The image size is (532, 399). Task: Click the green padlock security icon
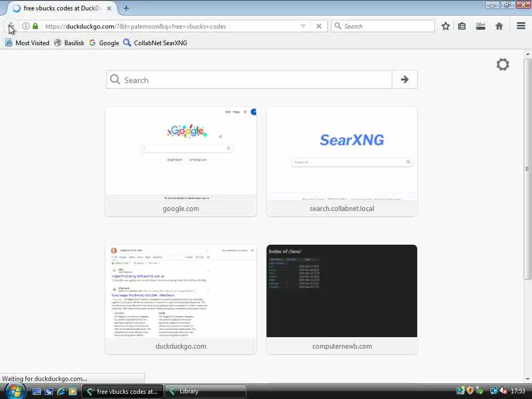coord(35,26)
